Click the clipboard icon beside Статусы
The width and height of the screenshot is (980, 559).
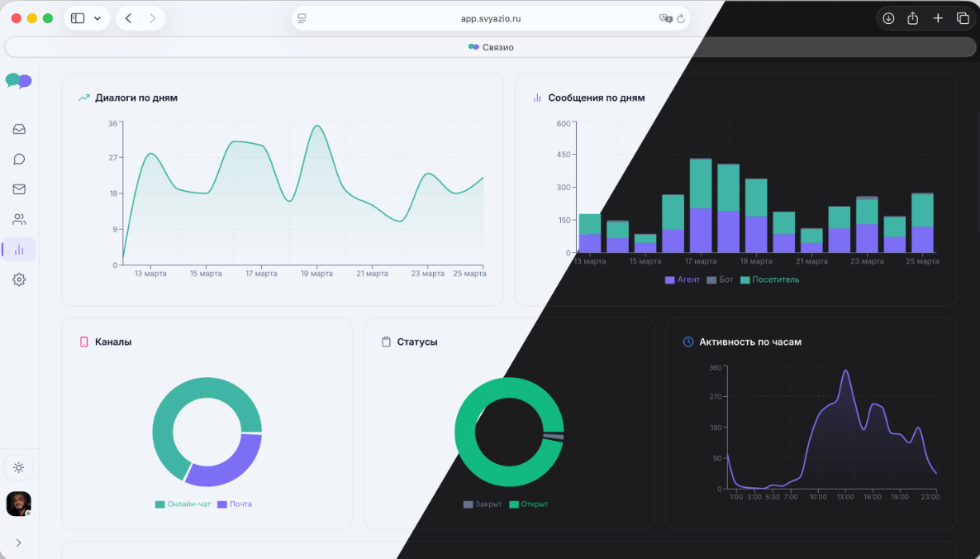386,342
